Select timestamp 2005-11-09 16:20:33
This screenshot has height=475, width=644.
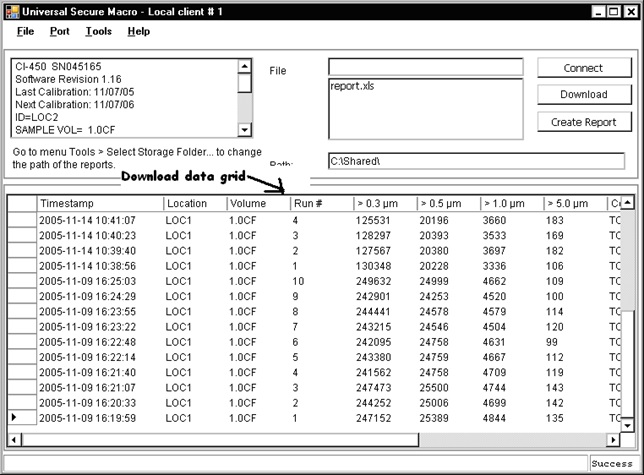(87, 403)
